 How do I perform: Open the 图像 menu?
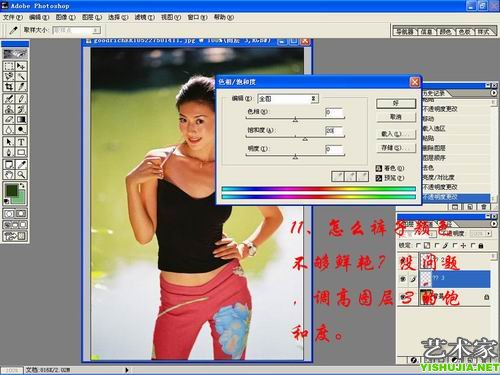pos(66,17)
